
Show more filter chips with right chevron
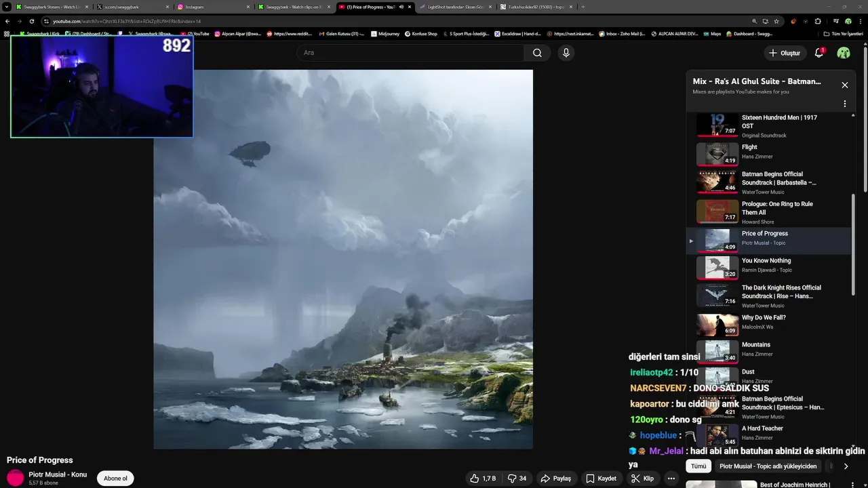(846, 466)
